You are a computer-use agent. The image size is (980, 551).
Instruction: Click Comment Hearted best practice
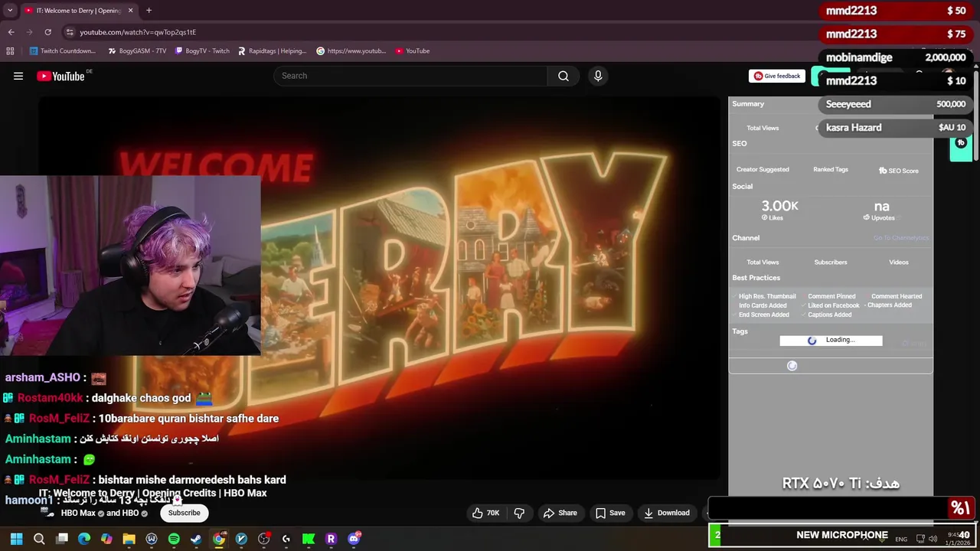tap(896, 296)
